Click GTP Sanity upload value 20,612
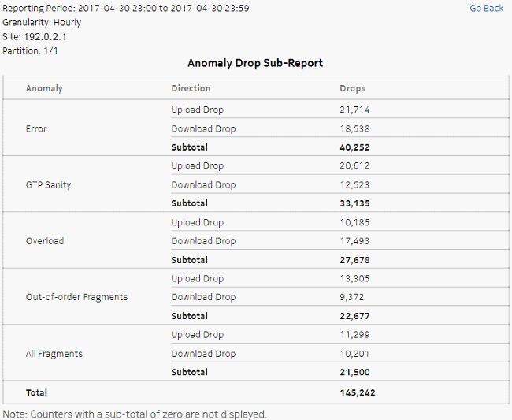 [x=354, y=166]
